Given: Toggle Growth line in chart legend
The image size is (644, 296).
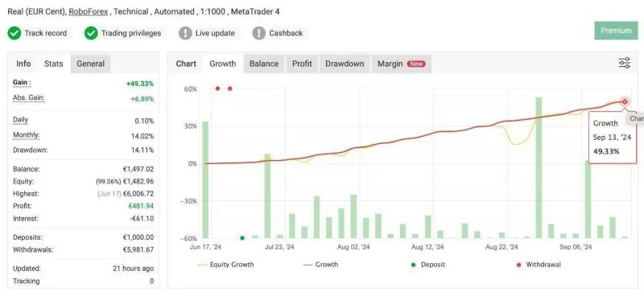Looking at the screenshot, I should (x=320, y=265).
